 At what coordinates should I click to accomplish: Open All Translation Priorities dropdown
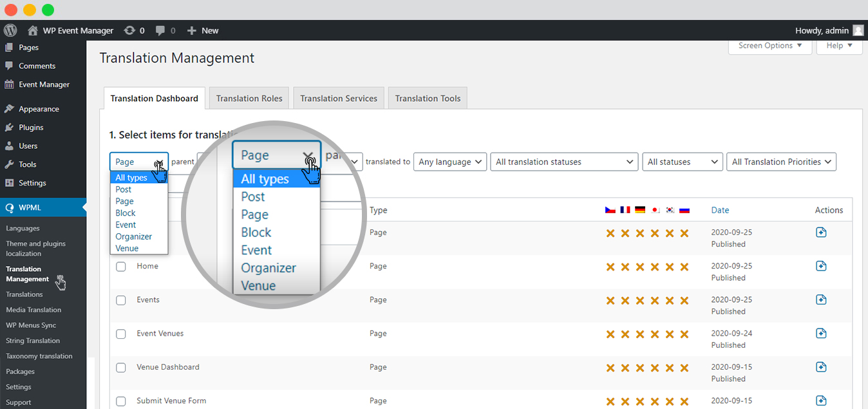pos(782,162)
